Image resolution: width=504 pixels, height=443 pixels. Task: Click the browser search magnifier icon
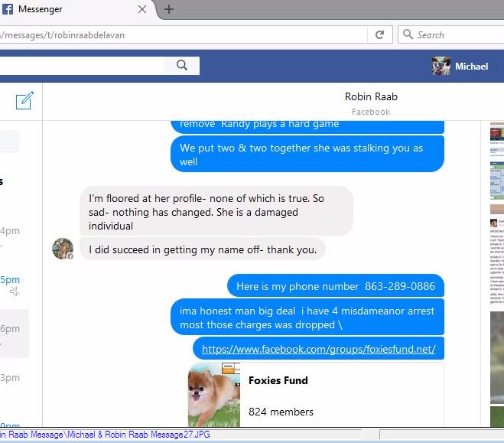click(x=408, y=34)
